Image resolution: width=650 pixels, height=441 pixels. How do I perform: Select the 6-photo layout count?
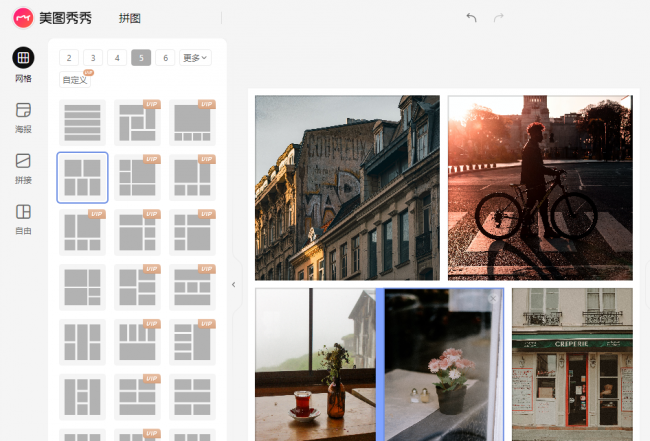click(x=165, y=58)
